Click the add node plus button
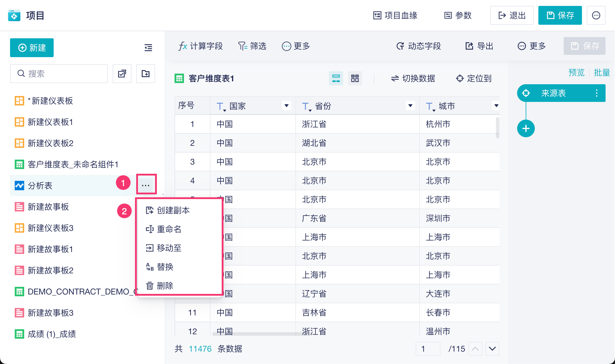This screenshot has height=364, width=615. click(526, 128)
